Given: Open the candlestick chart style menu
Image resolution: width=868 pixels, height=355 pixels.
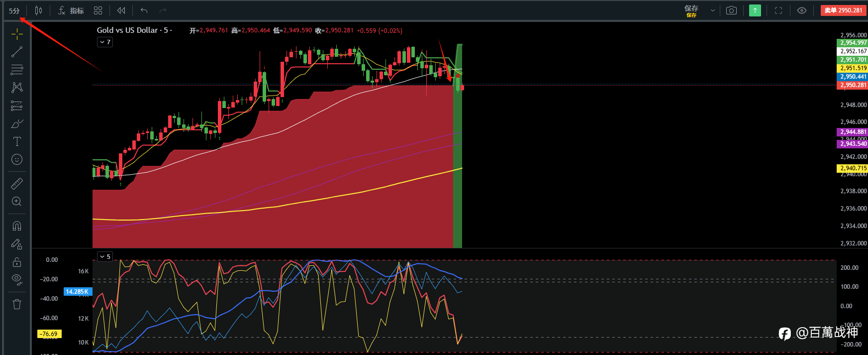Looking at the screenshot, I should click(x=39, y=10).
